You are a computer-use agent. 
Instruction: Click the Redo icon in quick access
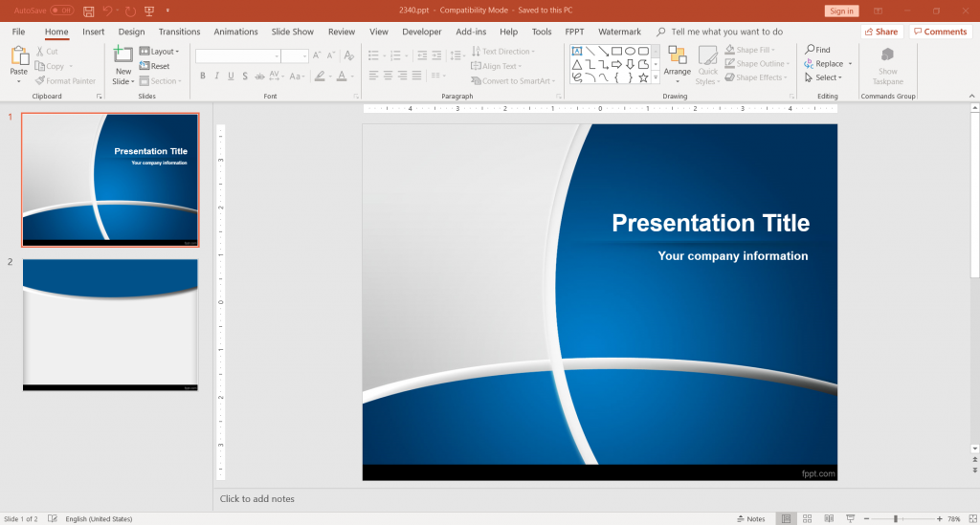(130, 11)
